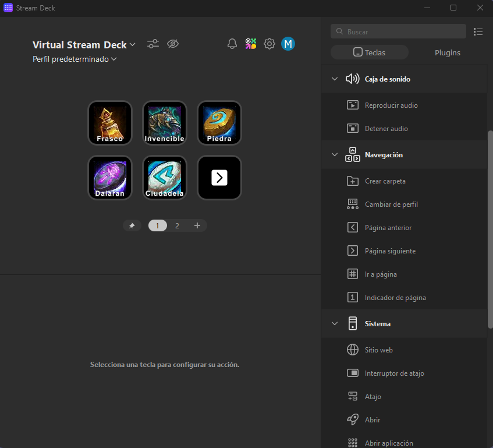Image resolution: width=493 pixels, height=448 pixels.
Task: Select Interruptor de atajo icon
Action: point(353,373)
